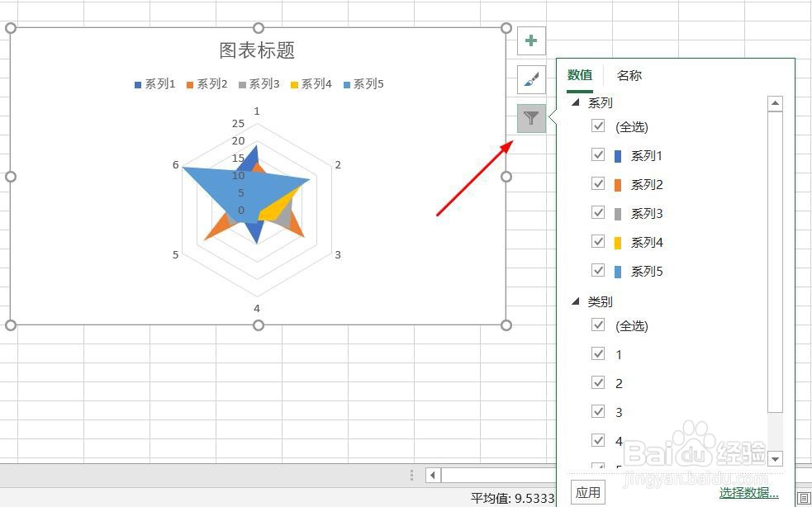Image resolution: width=812 pixels, height=507 pixels.
Task: Open the Chart Styles paintbrush button
Action: click(x=531, y=79)
